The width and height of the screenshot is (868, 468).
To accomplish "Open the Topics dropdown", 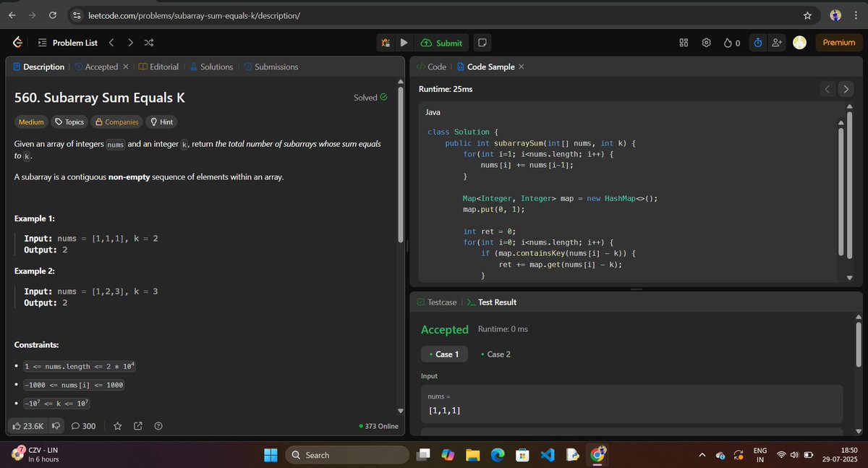I will point(69,122).
